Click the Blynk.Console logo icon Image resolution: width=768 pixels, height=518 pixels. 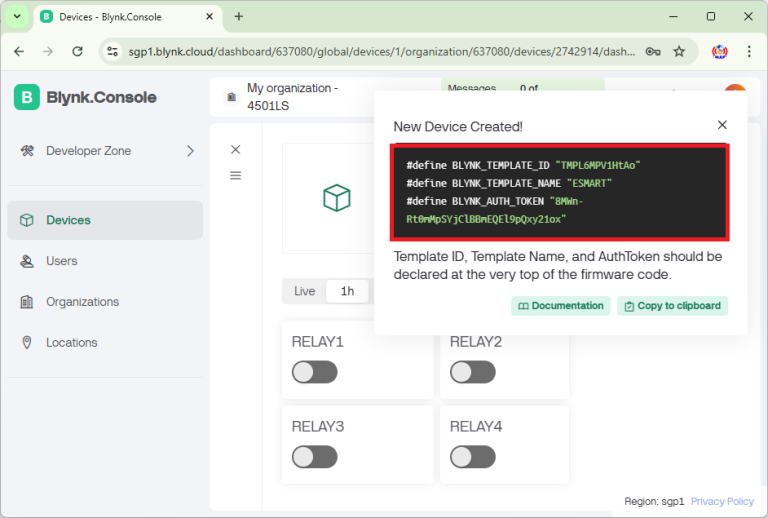pyautogui.click(x=27, y=97)
